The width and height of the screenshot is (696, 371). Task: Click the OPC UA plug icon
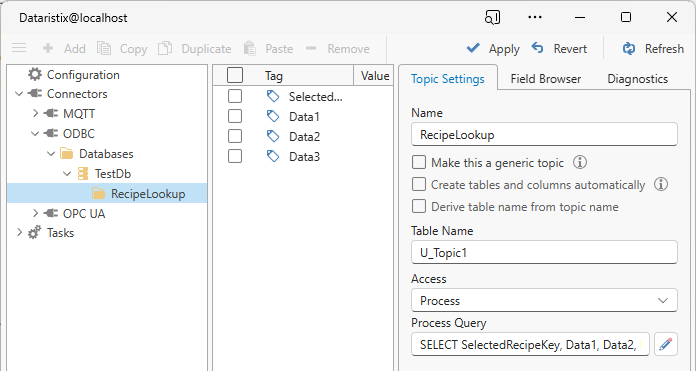point(51,213)
